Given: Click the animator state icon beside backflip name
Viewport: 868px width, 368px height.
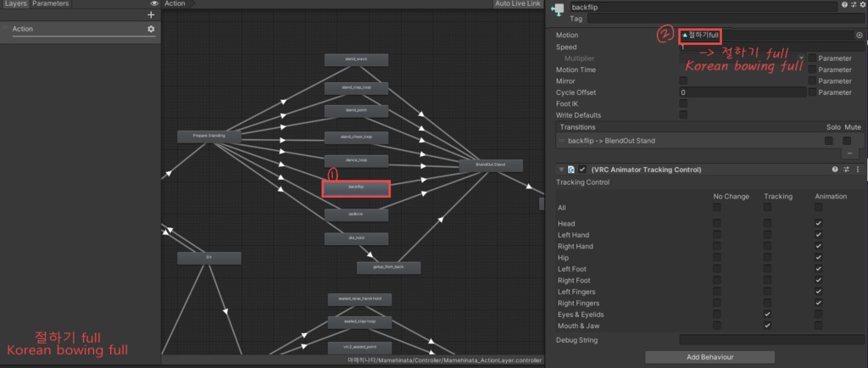Looking at the screenshot, I should coord(558,10).
